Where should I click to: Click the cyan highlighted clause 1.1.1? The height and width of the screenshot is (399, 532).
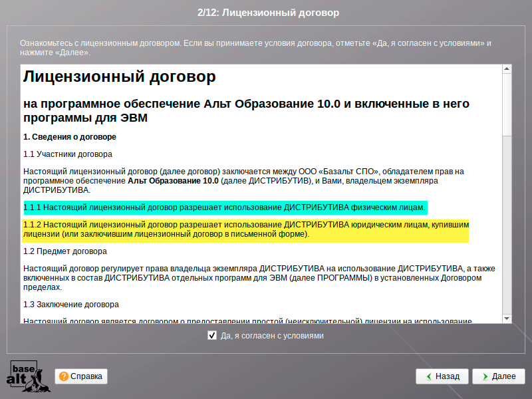pyautogui.click(x=224, y=207)
